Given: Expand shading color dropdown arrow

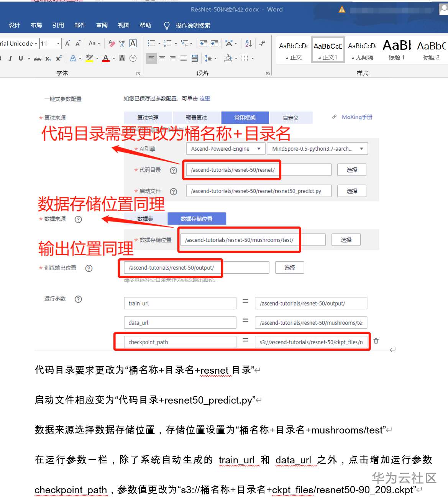Looking at the screenshot, I should 236,58.
